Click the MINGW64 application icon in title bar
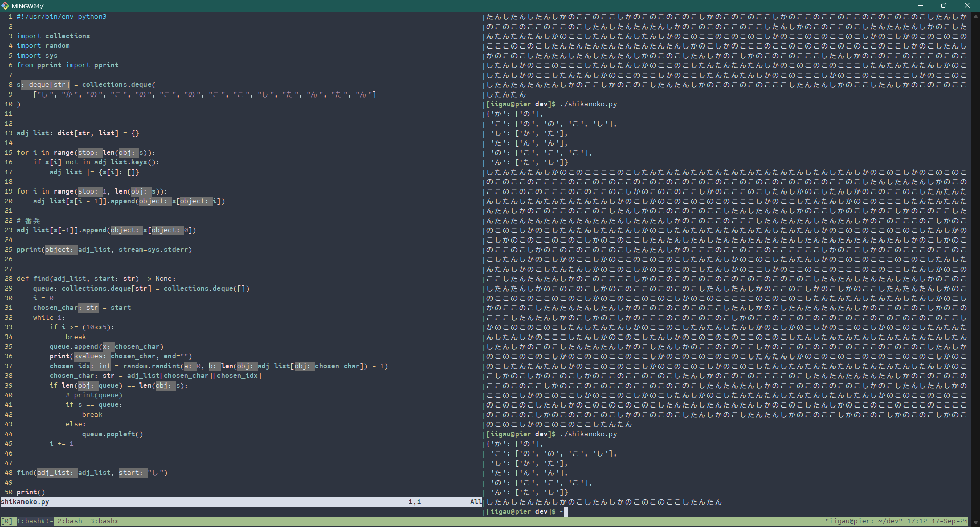 click(6, 6)
